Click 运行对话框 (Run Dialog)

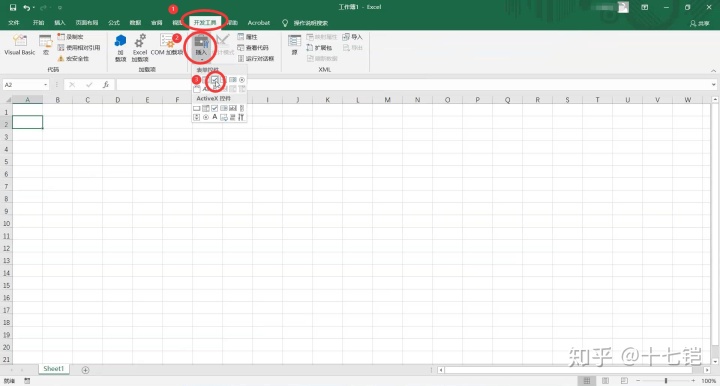click(x=256, y=59)
